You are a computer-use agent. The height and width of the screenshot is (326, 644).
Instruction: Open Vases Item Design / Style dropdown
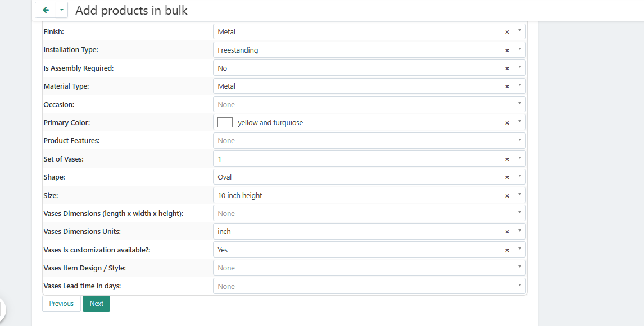(369, 268)
